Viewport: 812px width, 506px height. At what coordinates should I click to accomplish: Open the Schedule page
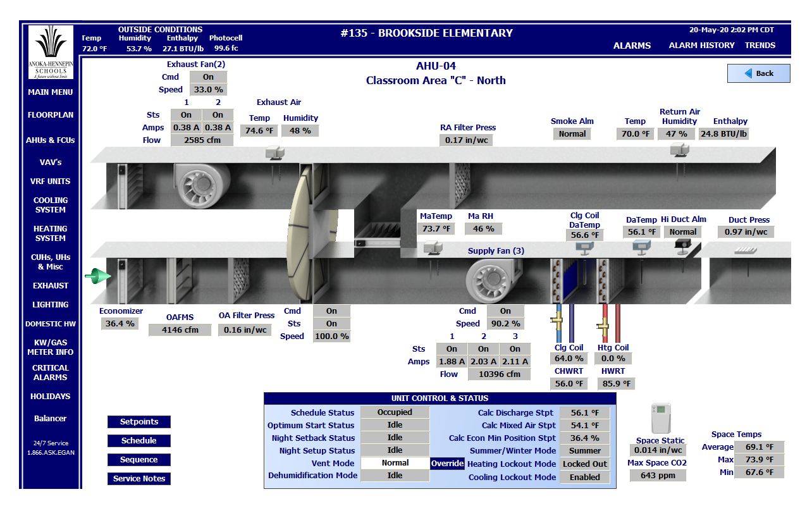(139, 441)
